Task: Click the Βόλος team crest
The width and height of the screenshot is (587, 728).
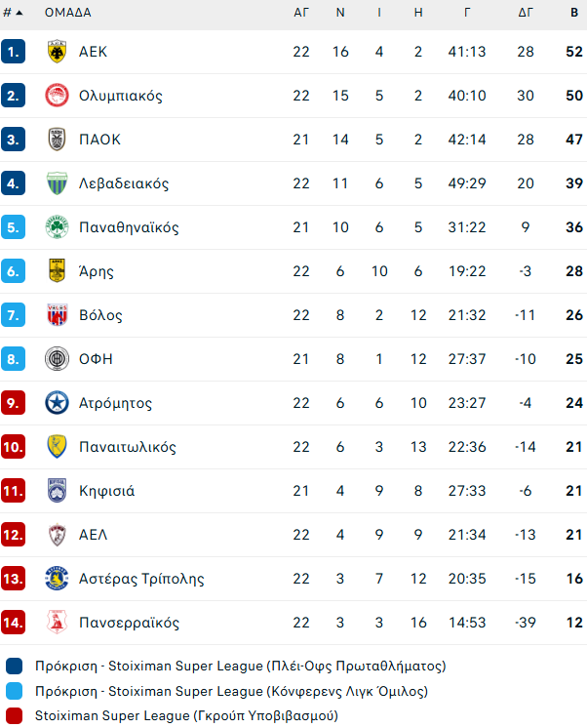Action: pos(57,315)
